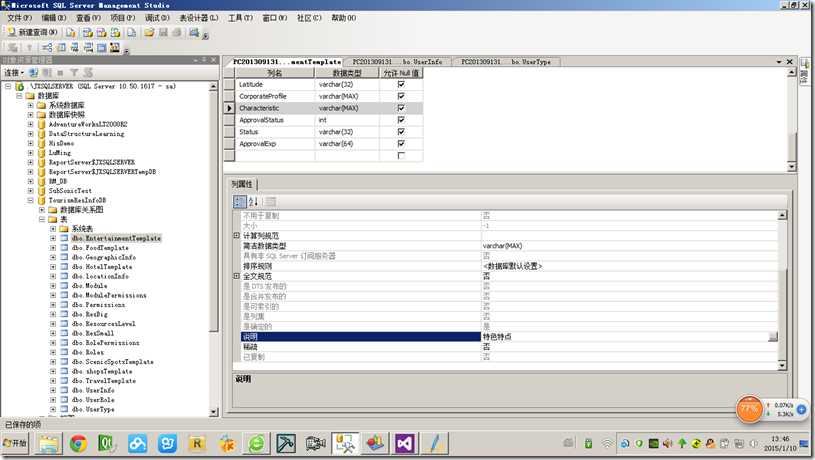Viewport: 815px width, 460px height.
Task: Switch to the dbo.UserInfo document tab
Action: 398,61
